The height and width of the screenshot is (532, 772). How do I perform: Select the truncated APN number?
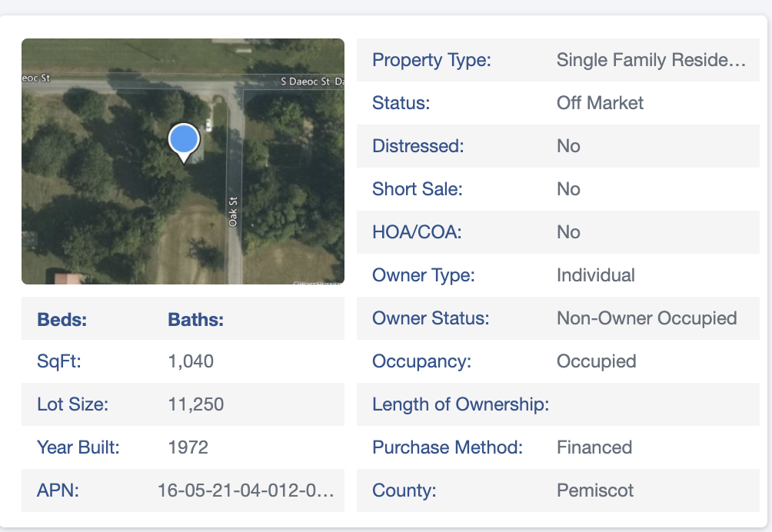point(246,490)
